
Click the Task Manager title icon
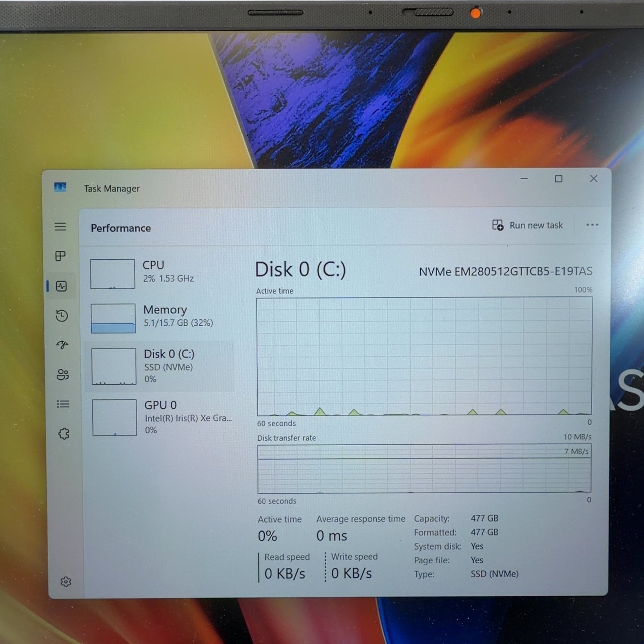(60, 187)
